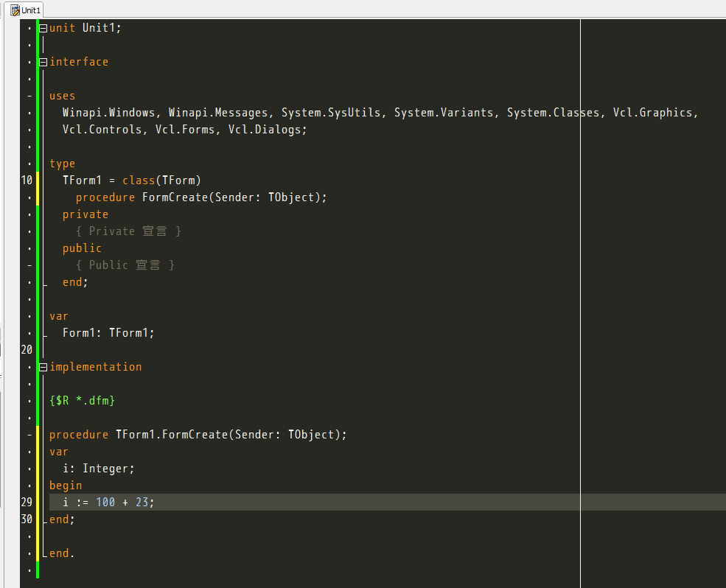Screen dimensions: 726x588
Task: Click the 'type' keyword
Action: pos(62,164)
